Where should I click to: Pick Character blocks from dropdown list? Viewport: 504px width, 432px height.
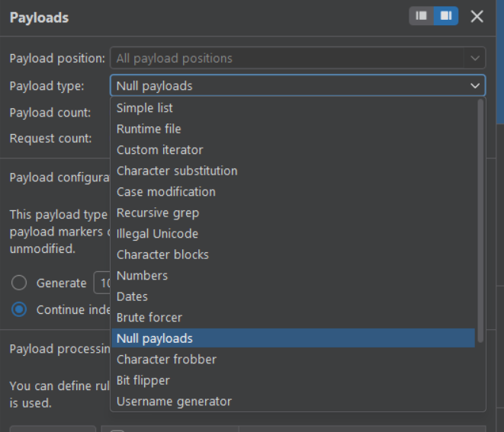(x=293, y=254)
